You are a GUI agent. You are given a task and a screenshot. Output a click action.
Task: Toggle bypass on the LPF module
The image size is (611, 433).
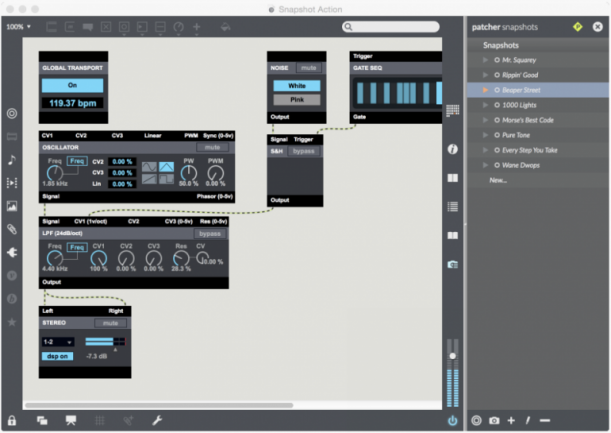click(209, 233)
